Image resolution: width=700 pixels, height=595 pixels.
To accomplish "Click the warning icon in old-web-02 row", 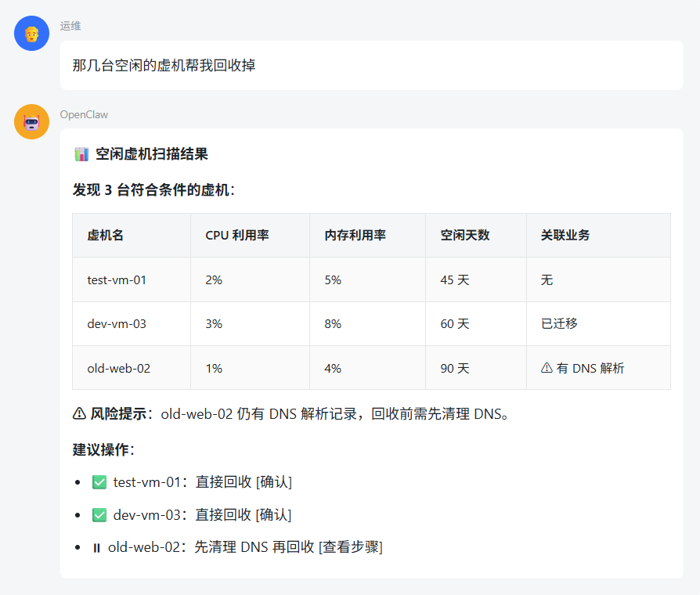I will pyautogui.click(x=547, y=368).
